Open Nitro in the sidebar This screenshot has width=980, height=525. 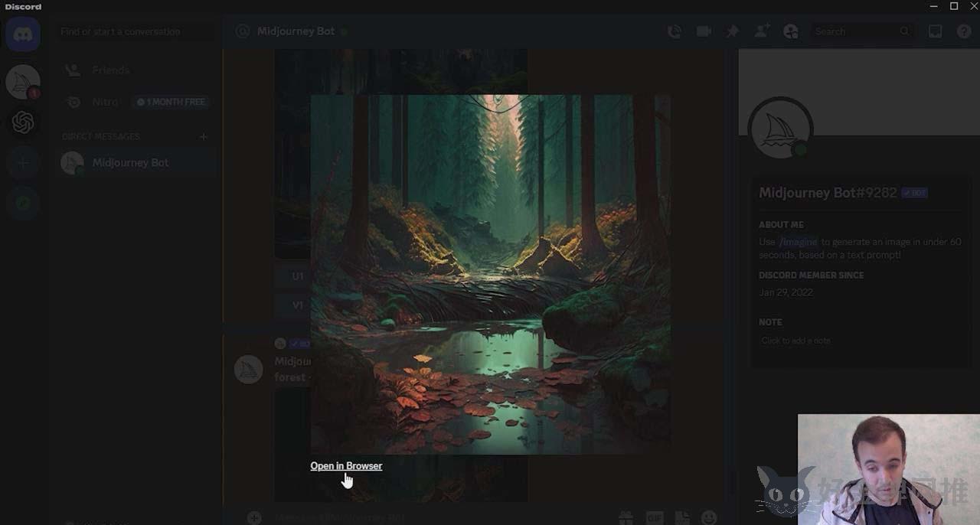click(138, 102)
